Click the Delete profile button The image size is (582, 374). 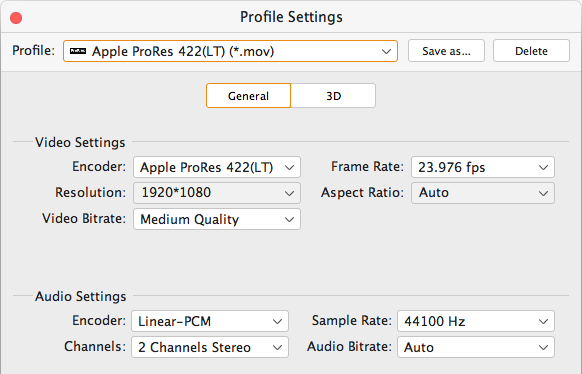[531, 51]
